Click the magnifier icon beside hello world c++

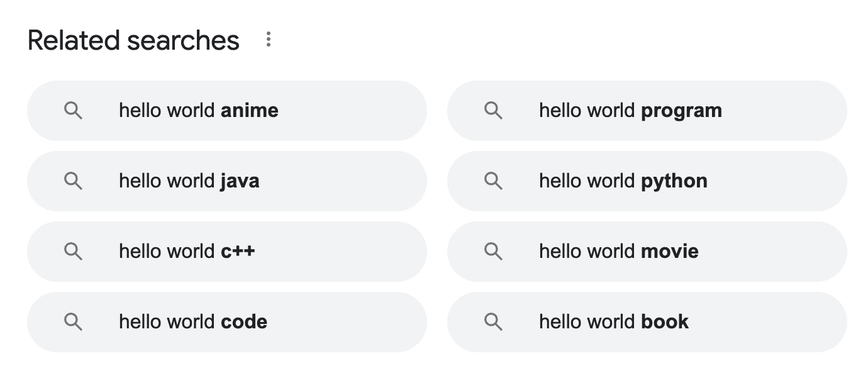(x=74, y=252)
